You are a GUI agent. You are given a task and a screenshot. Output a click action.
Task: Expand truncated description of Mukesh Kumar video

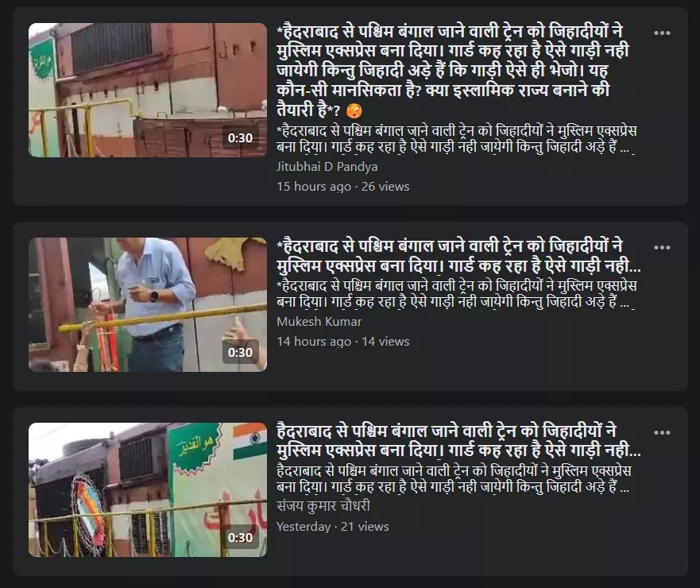pyautogui.click(x=456, y=294)
